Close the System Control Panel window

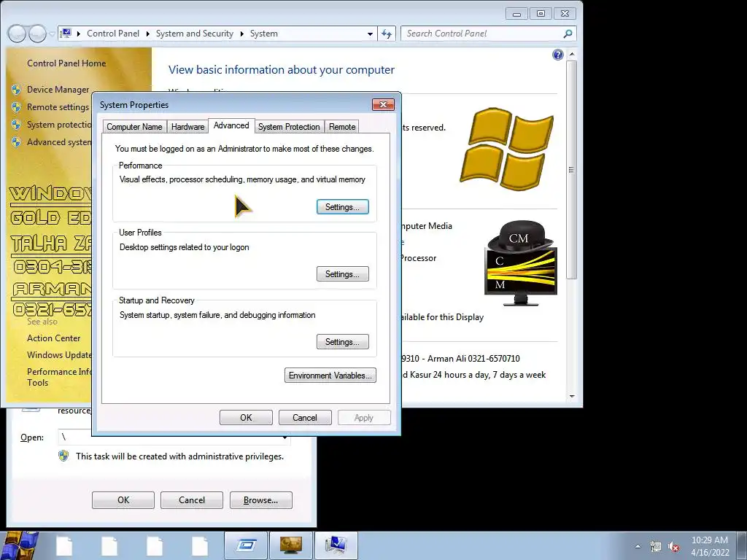pyautogui.click(x=565, y=14)
